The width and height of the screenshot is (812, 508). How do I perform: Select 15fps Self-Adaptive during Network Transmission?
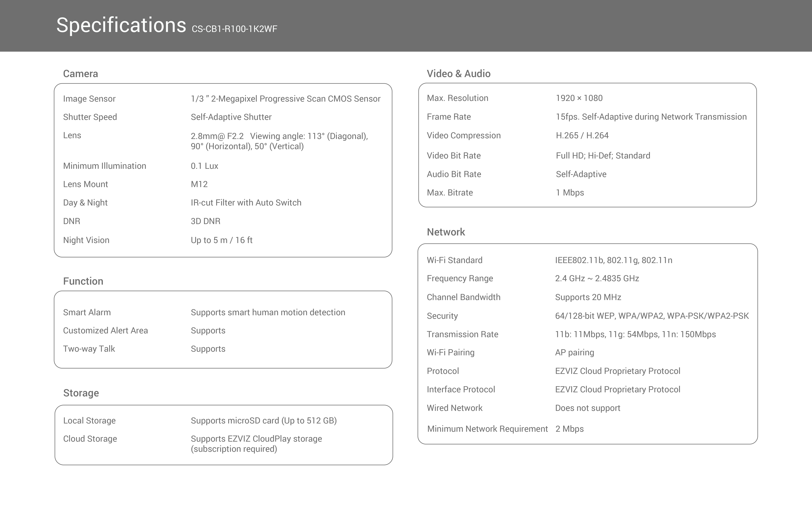[651, 117]
